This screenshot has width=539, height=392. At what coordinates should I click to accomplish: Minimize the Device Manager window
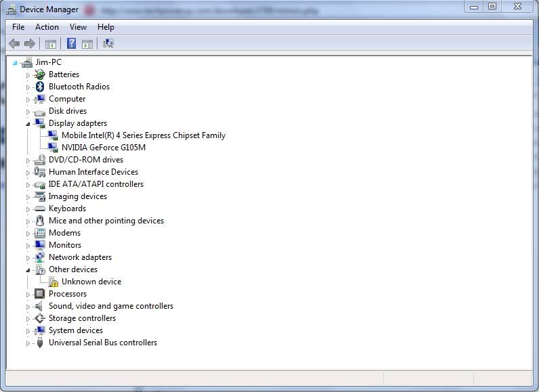pyautogui.click(x=474, y=7)
